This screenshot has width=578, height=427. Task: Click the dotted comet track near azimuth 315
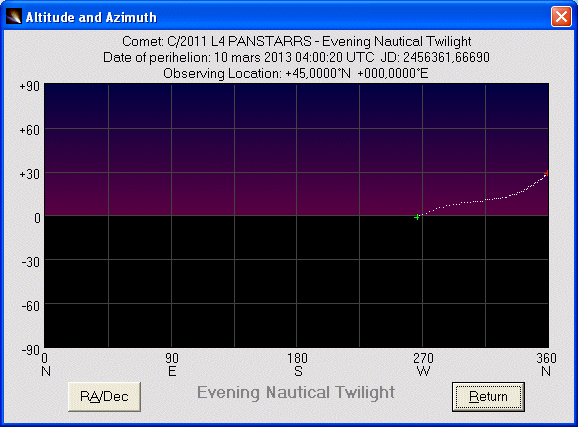coord(486,200)
